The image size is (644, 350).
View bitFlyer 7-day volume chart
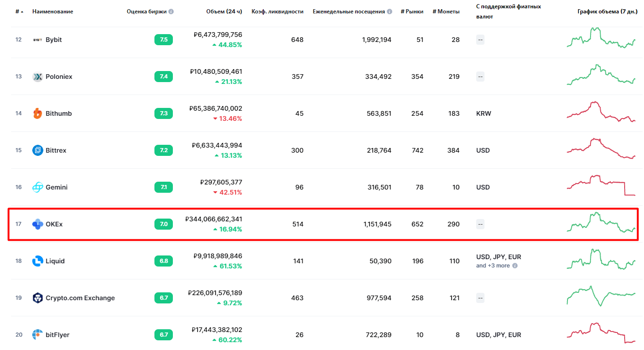point(601,333)
